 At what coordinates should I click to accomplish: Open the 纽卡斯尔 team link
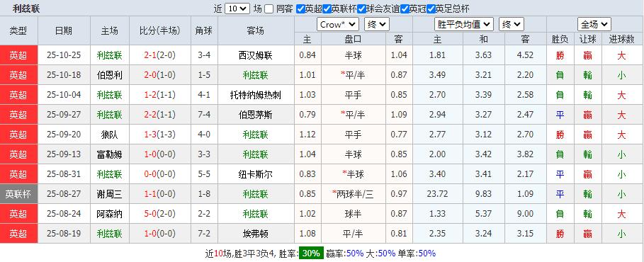point(256,174)
